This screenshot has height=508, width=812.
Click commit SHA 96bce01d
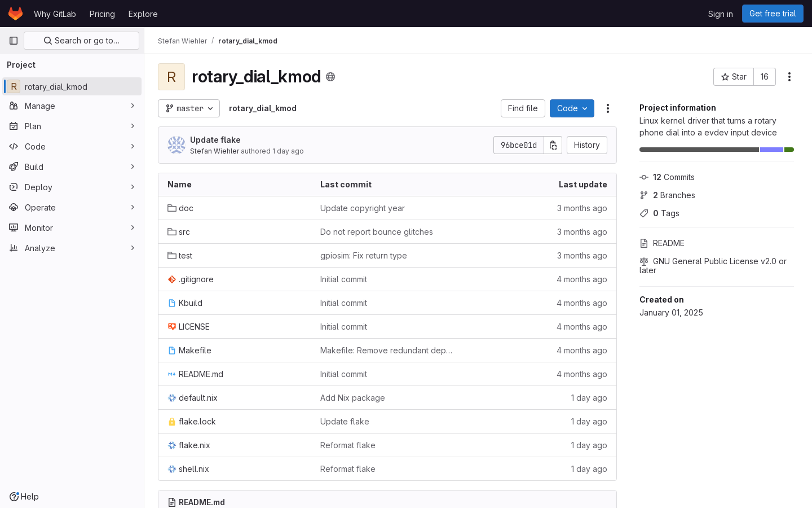click(519, 145)
